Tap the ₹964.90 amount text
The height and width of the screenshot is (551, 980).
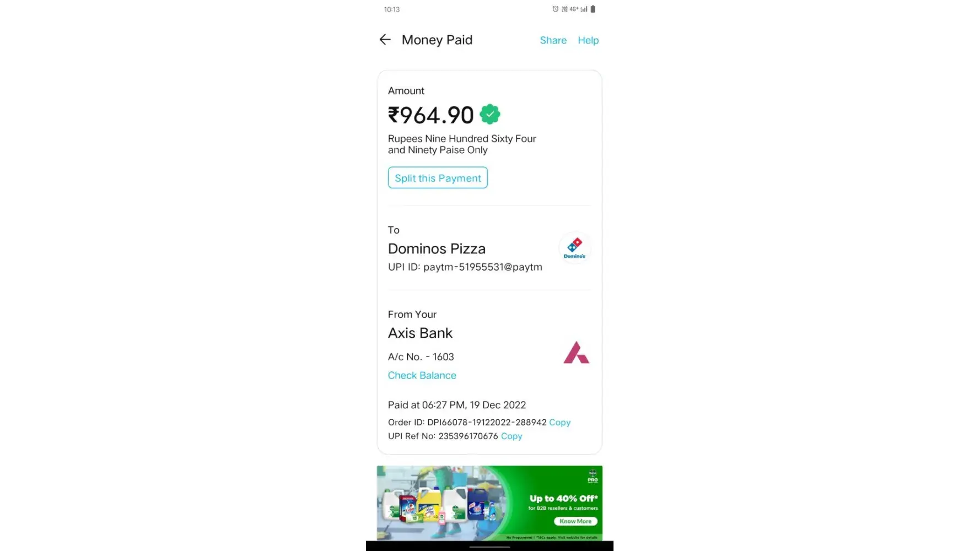[430, 115]
